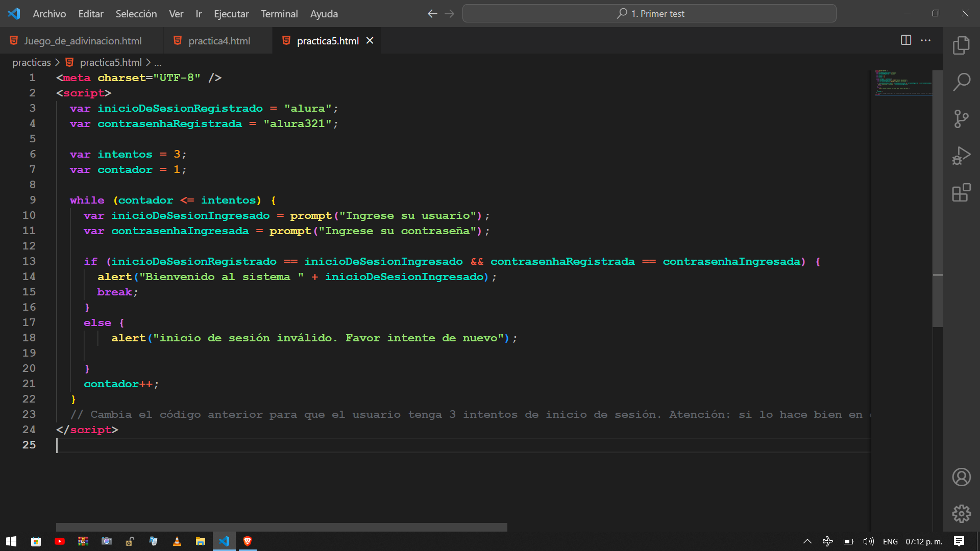
Task: Click the meta charset tag on line 1
Action: [139, 78]
